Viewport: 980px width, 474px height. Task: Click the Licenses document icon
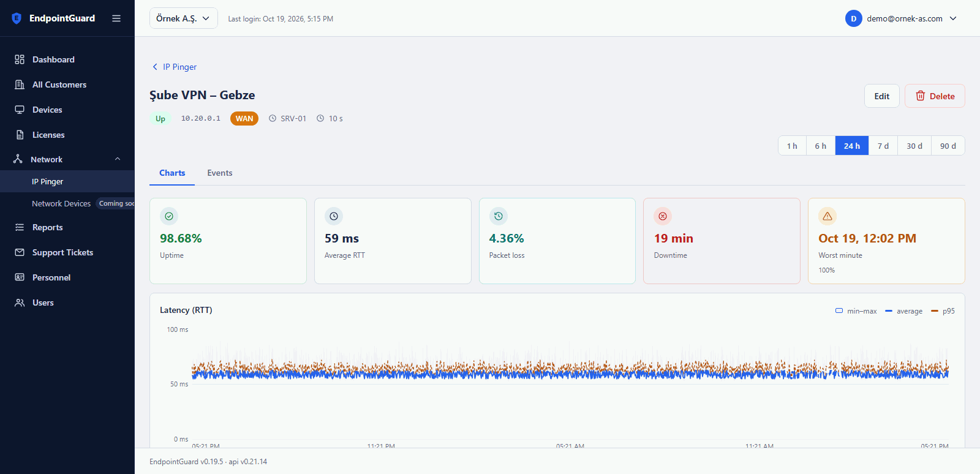[20, 135]
